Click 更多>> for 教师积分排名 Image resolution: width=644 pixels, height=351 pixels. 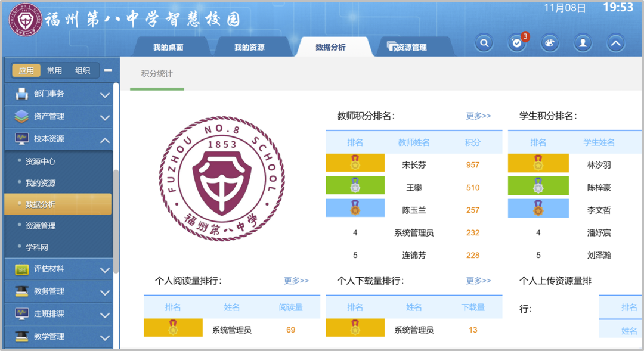[x=478, y=116]
